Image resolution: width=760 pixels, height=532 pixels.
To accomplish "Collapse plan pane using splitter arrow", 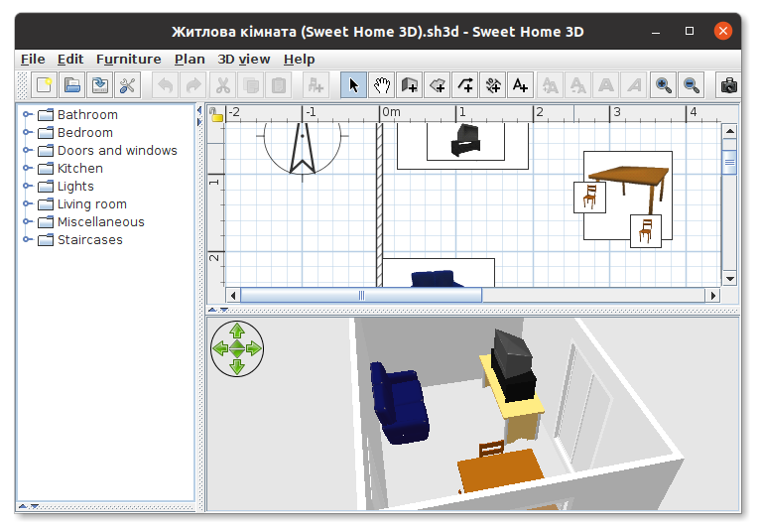I will (212, 310).
